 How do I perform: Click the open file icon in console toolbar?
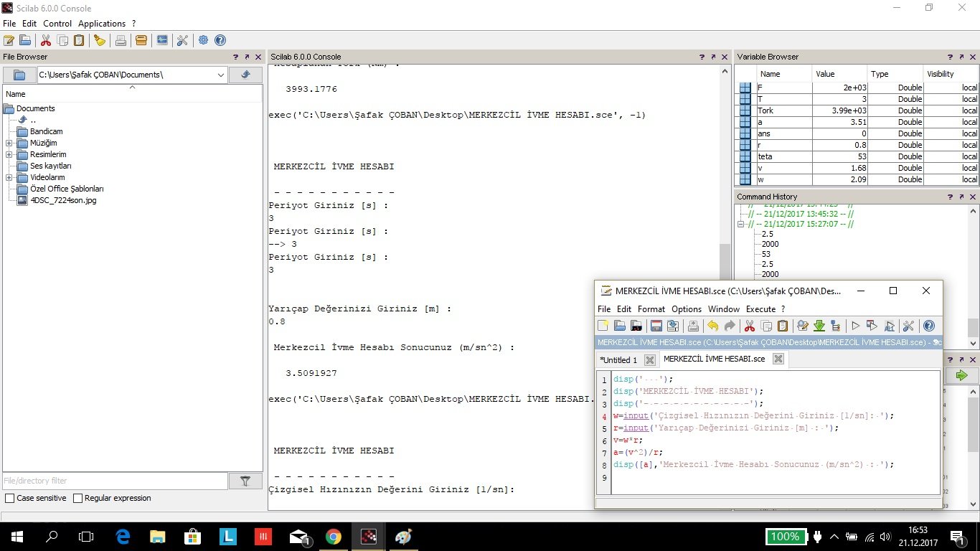pyautogui.click(x=25, y=40)
